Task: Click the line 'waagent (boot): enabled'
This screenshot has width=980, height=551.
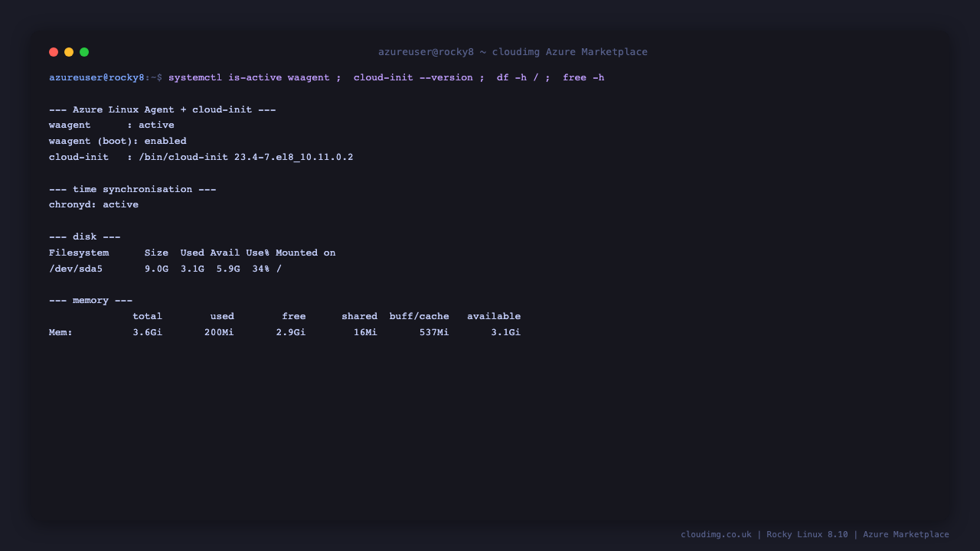Action: [x=118, y=142]
